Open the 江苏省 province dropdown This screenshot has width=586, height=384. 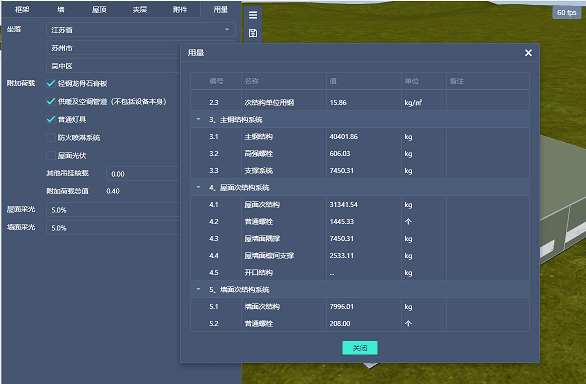pyautogui.click(x=141, y=30)
